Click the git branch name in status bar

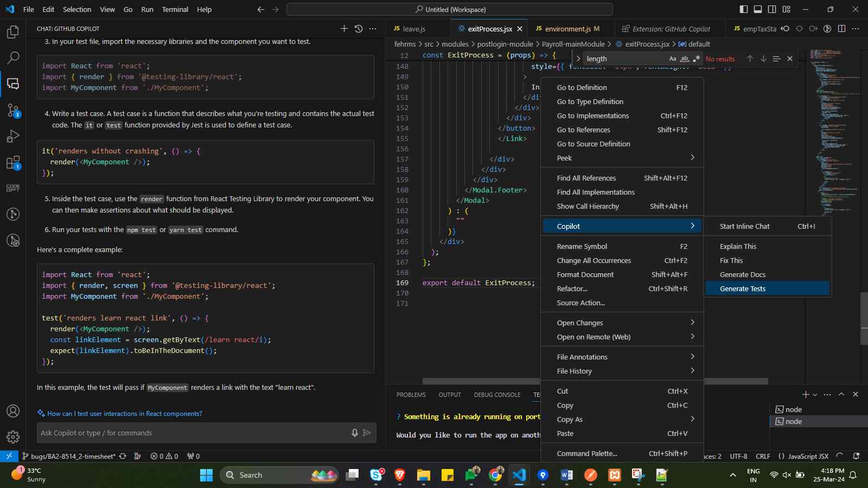(68, 456)
